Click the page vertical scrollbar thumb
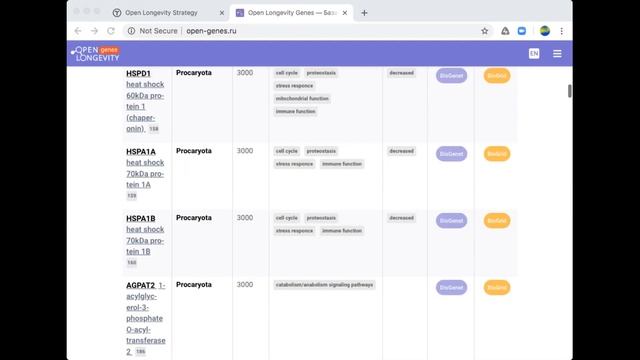Image resolution: width=640 pixels, height=360 pixels. tap(569, 91)
